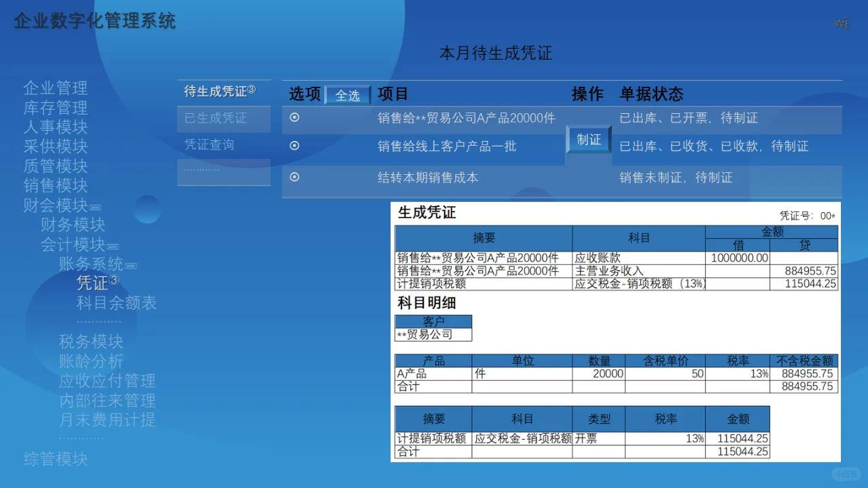Click 开票 type cell
This screenshot has height=488, width=868.
pyautogui.click(x=599, y=439)
